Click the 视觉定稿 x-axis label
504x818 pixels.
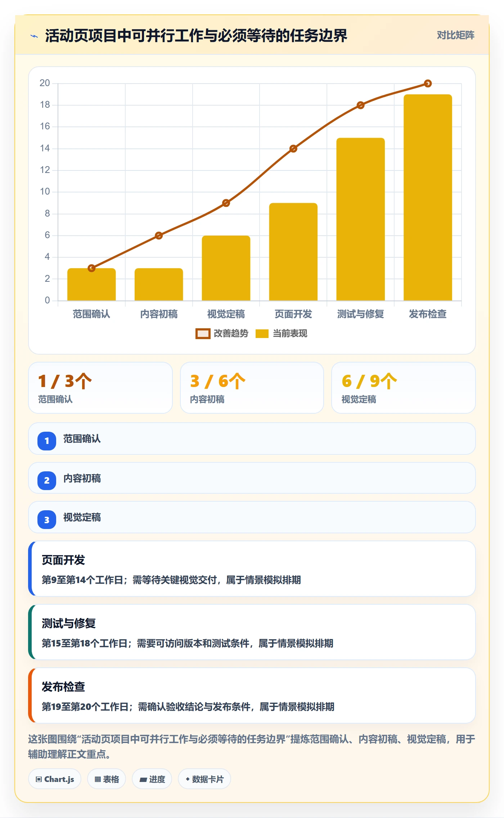[226, 314]
